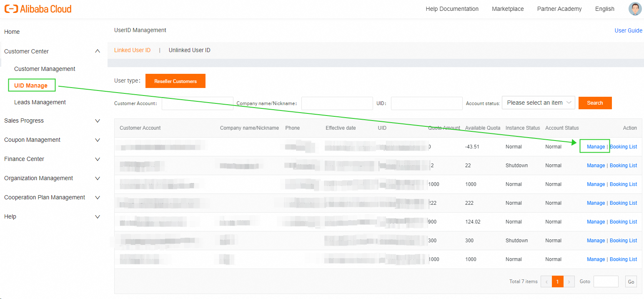The image size is (644, 299).
Task: Focus the Goto page number field
Action: [606, 281]
